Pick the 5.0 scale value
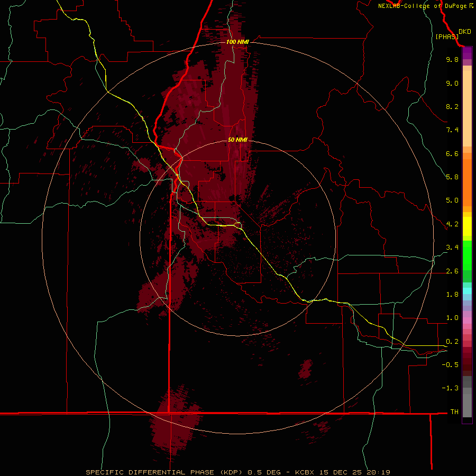476x476 pixels. (452, 200)
